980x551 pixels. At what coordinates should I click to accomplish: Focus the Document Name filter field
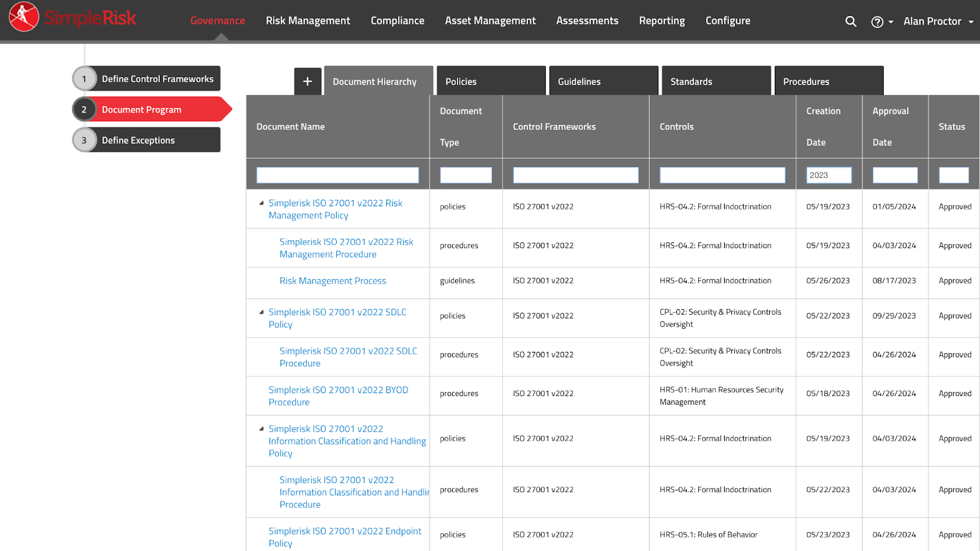point(337,175)
